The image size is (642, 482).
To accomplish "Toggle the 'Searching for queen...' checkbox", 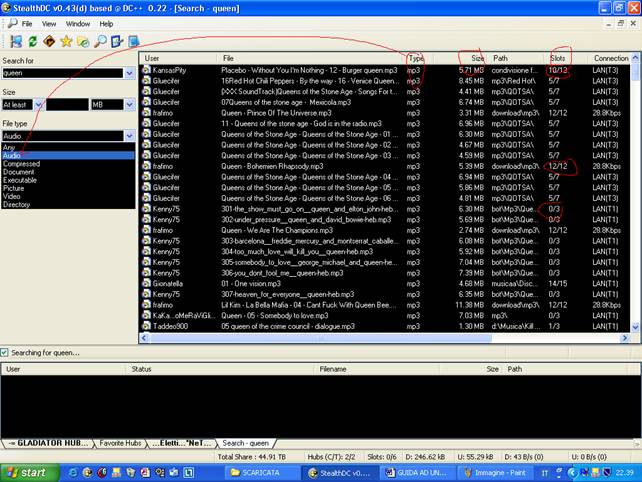I will 4,353.
